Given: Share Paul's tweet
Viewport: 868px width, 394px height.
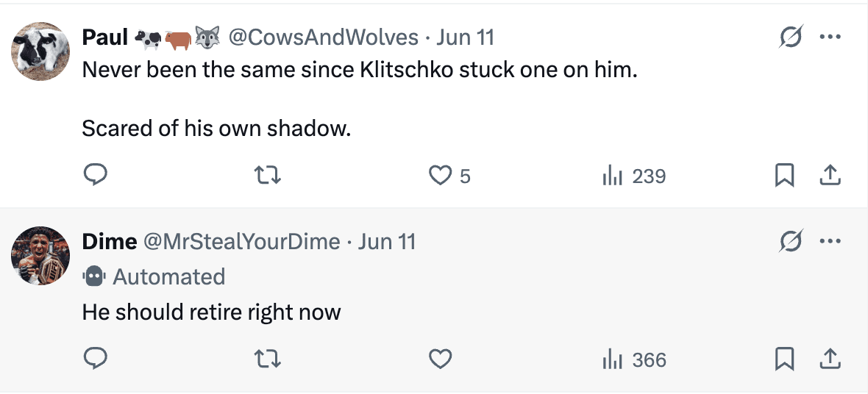Looking at the screenshot, I should pyautogui.click(x=829, y=176).
